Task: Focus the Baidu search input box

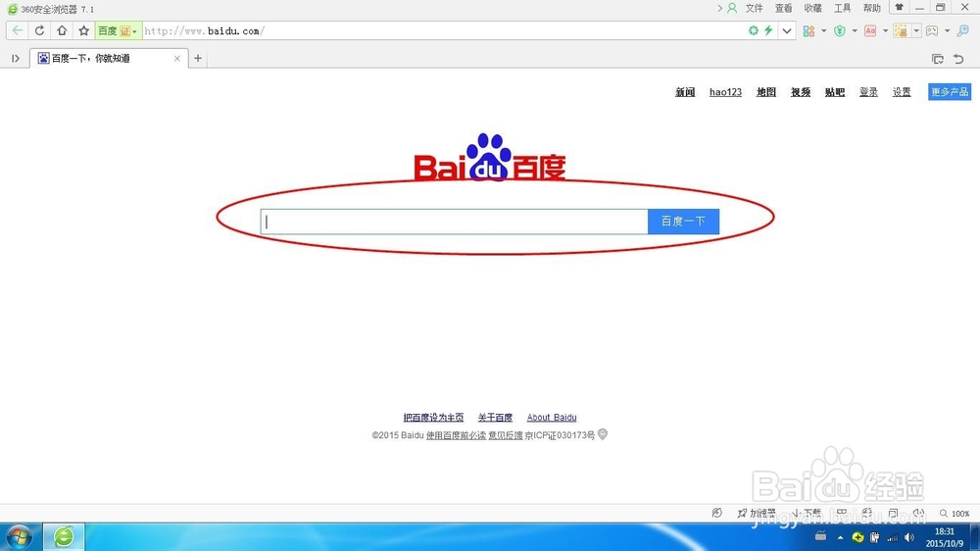Action: point(455,222)
